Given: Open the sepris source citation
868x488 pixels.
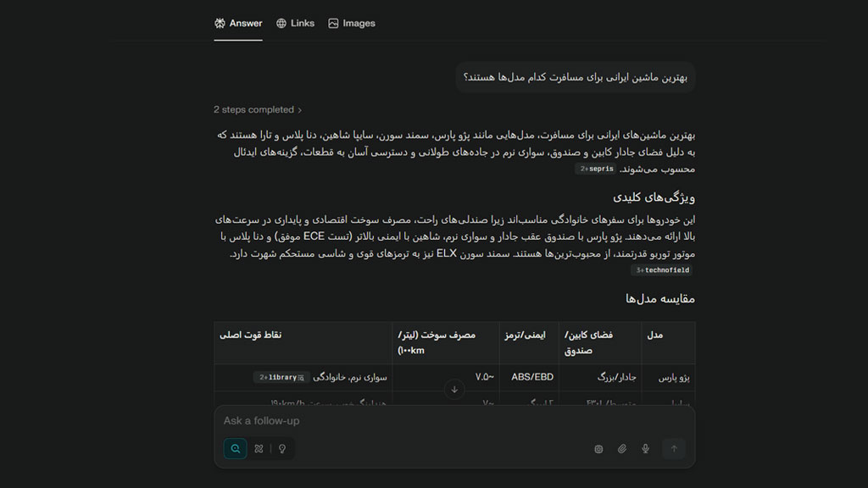Looking at the screenshot, I should (596, 169).
